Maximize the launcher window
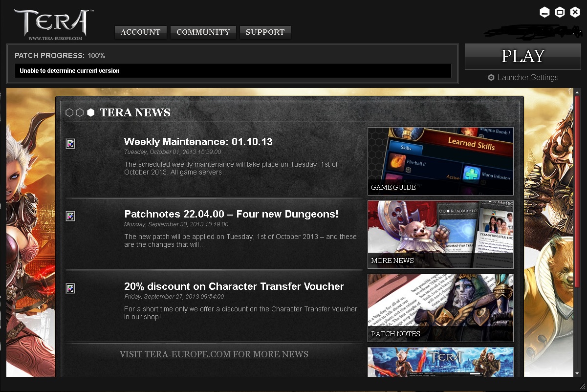Viewport: 587px width, 392px height. [560, 12]
